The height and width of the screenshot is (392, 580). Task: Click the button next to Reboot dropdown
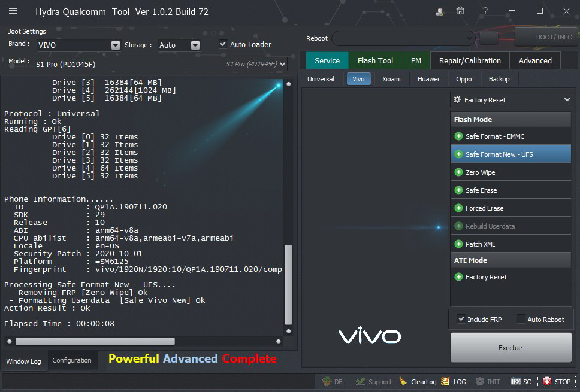489,38
